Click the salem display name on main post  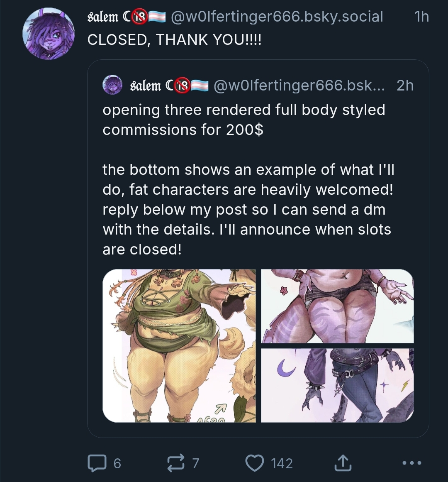(x=103, y=17)
